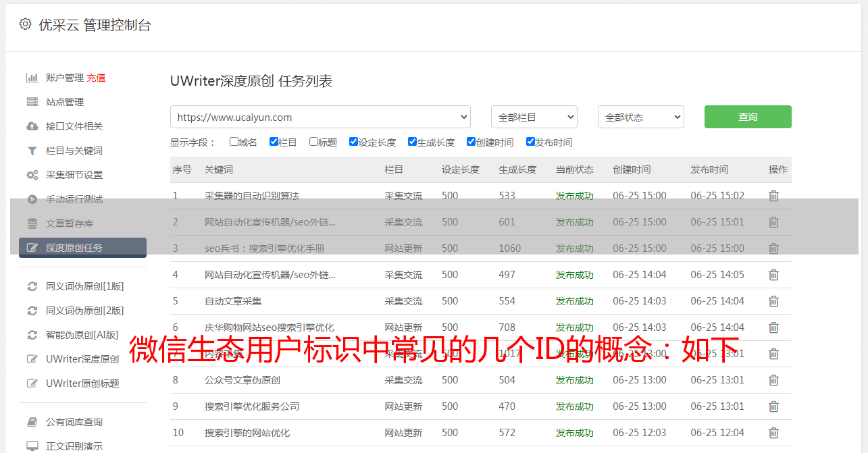Delete task row 7 with trash icon
Image resolution: width=868 pixels, height=453 pixels.
coord(773,354)
